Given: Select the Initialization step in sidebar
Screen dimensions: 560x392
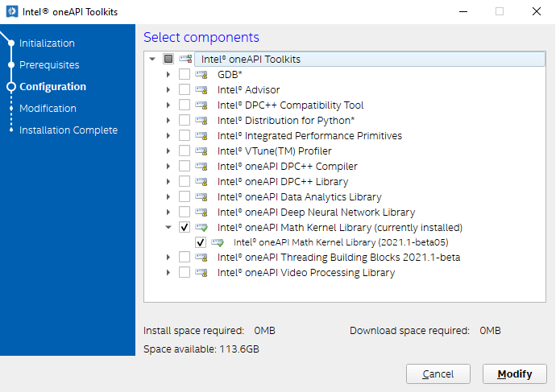Looking at the screenshot, I should coord(47,43).
